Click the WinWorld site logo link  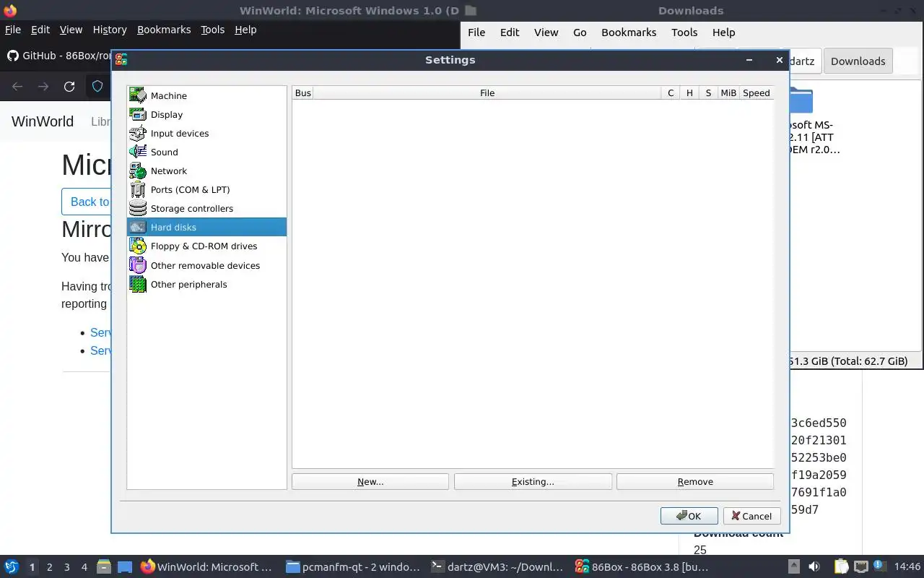(43, 121)
